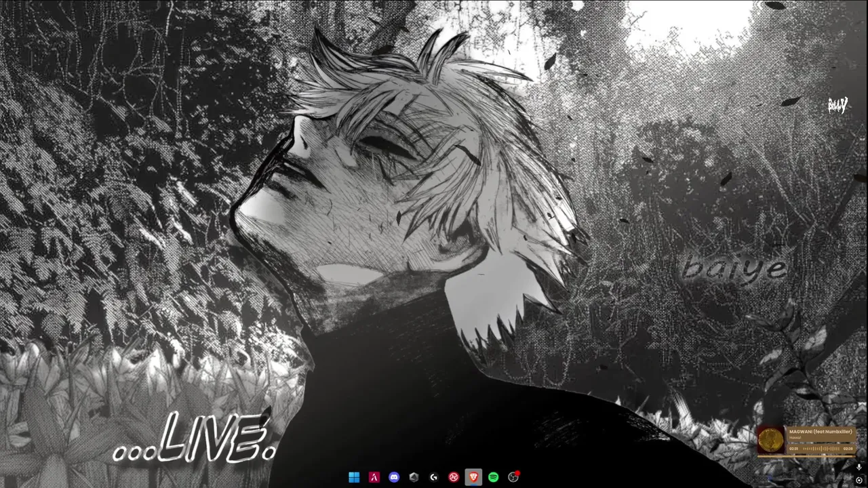This screenshot has height=488, width=868.
Task: Open Logitech G HUB from taskbar
Action: (x=434, y=477)
